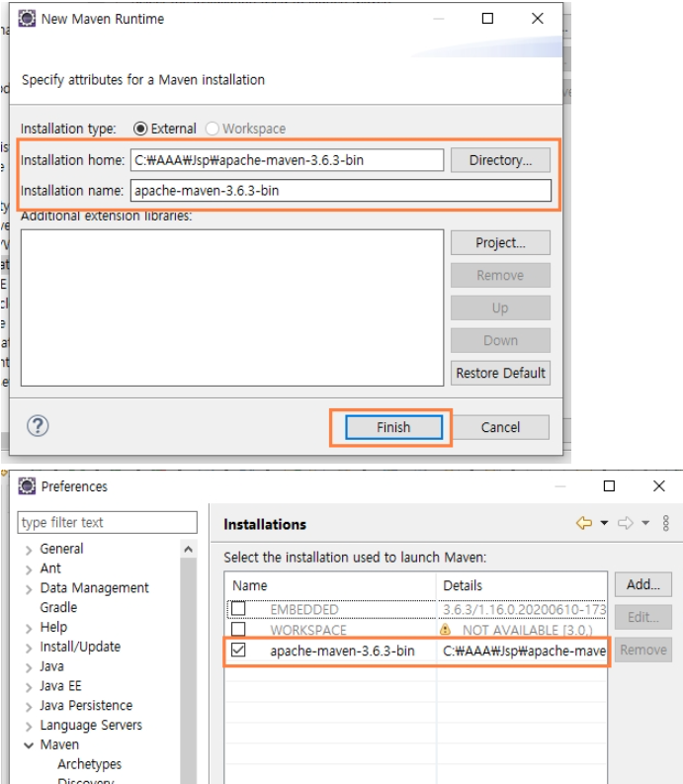Click the Up button
The height and width of the screenshot is (784, 683).
[x=500, y=308]
